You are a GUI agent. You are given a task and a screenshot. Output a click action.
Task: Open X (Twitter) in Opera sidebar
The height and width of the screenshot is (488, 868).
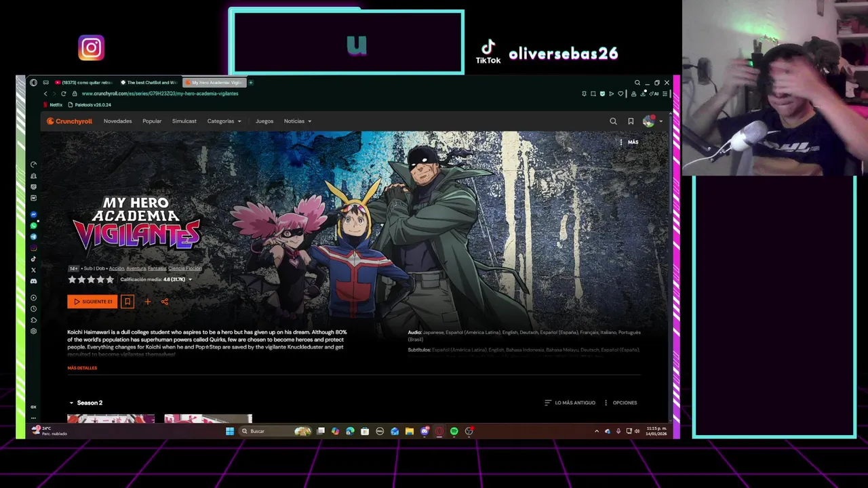pyautogui.click(x=33, y=270)
